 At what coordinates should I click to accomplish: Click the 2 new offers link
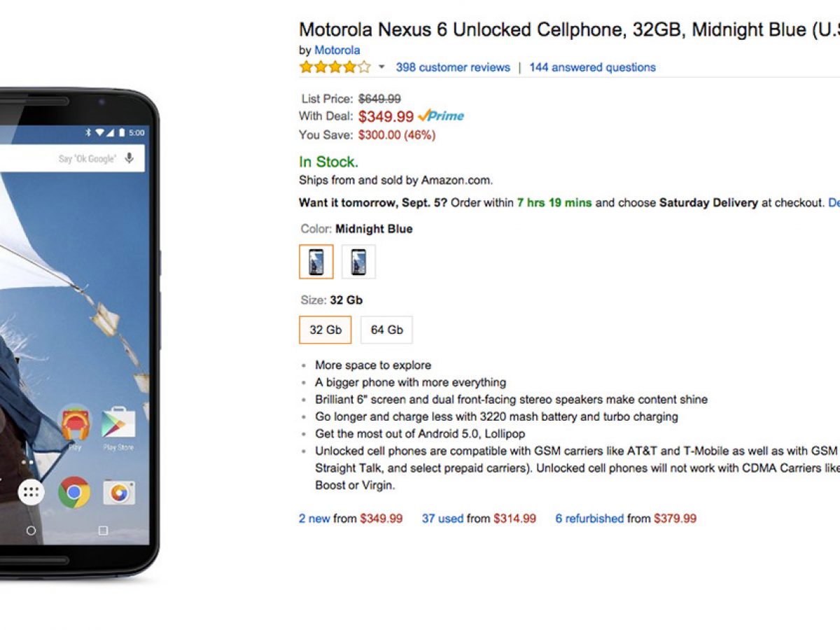(314, 519)
